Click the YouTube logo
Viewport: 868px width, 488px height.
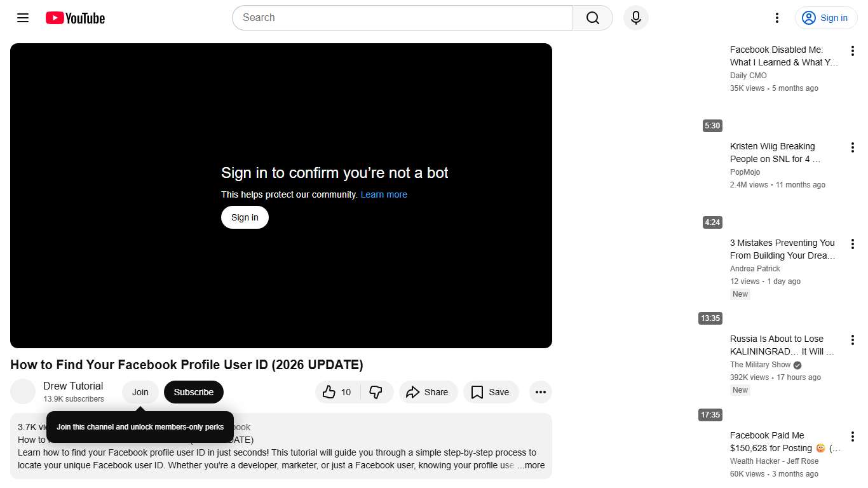[74, 18]
